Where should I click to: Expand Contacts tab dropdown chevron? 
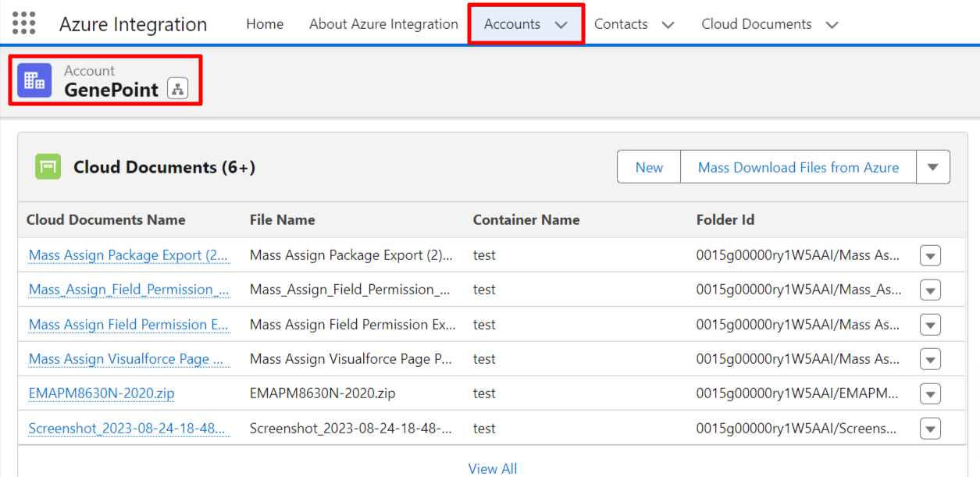[x=668, y=25]
